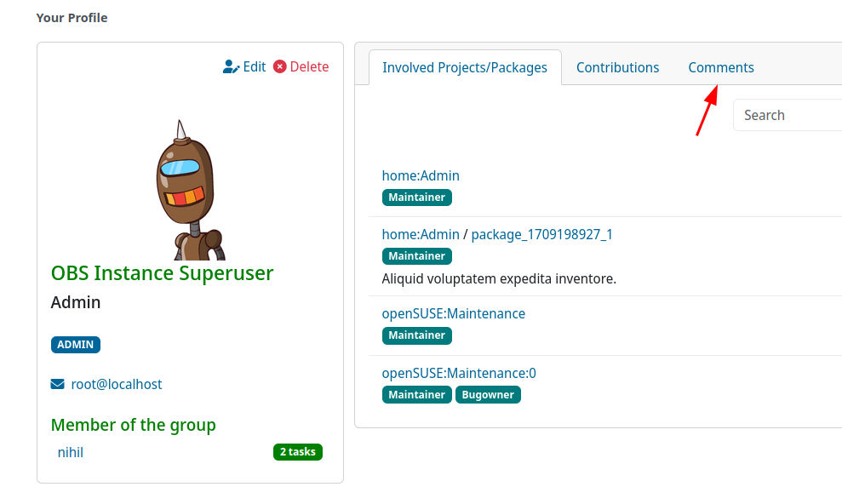Click the Bugowner badge under openSUSE:Maintenance:0
The height and width of the screenshot is (504, 842).
point(488,394)
